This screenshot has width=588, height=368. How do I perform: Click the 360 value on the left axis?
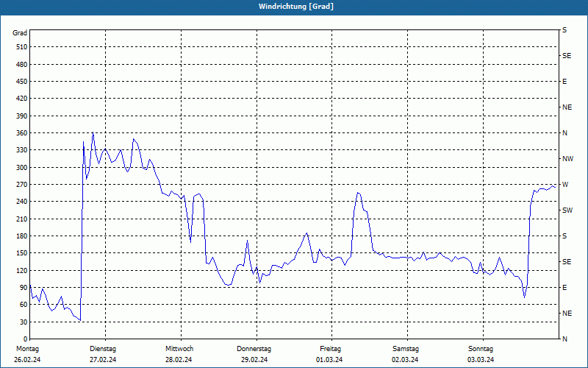[x=22, y=133]
